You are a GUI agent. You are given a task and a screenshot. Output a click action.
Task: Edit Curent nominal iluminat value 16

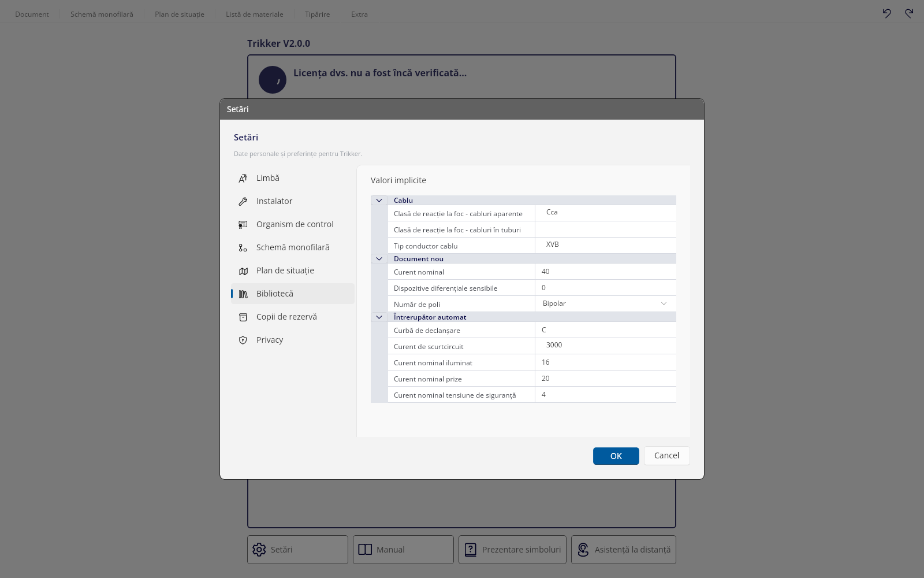pos(605,362)
